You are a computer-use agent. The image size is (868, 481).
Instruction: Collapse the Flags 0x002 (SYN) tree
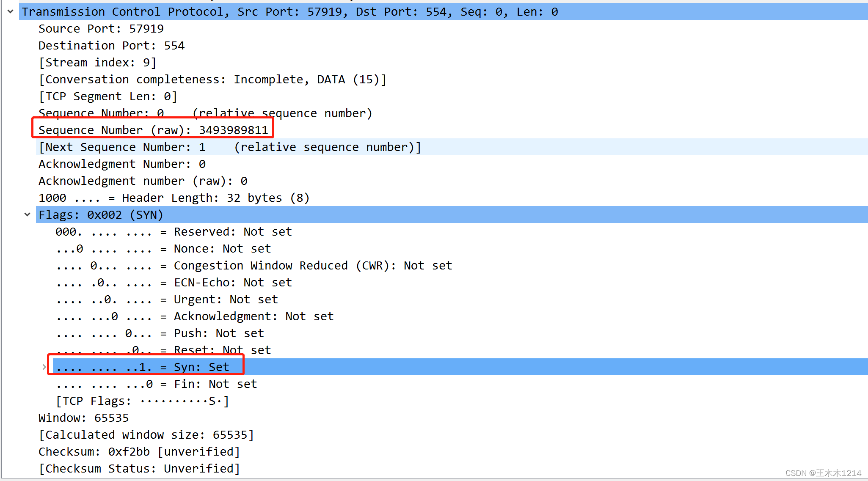pyautogui.click(x=28, y=214)
